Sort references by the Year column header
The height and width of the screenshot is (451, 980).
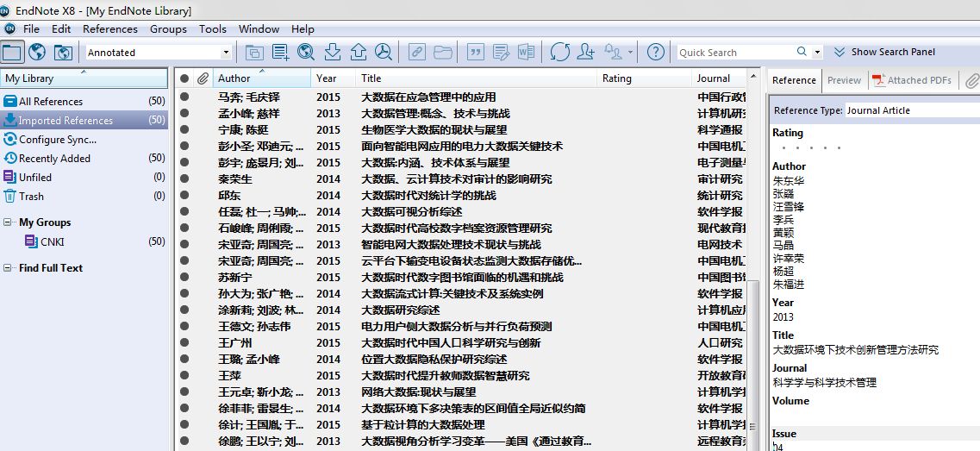333,78
